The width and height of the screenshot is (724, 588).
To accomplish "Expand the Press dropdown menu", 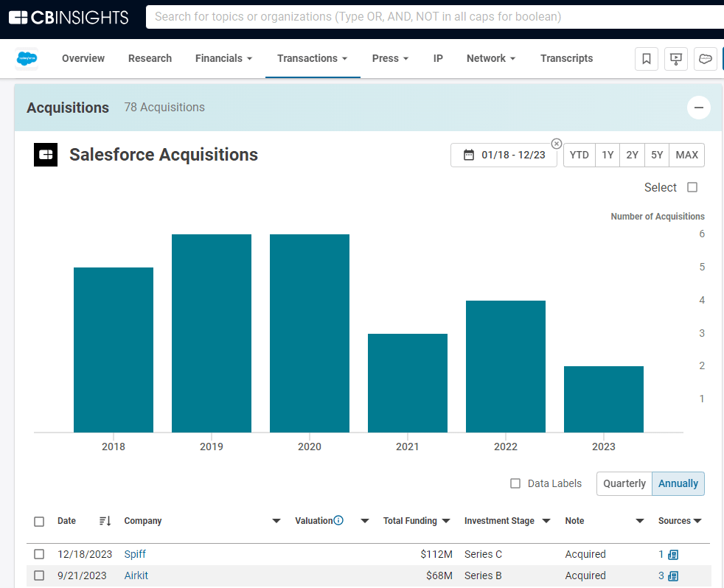I will point(391,59).
